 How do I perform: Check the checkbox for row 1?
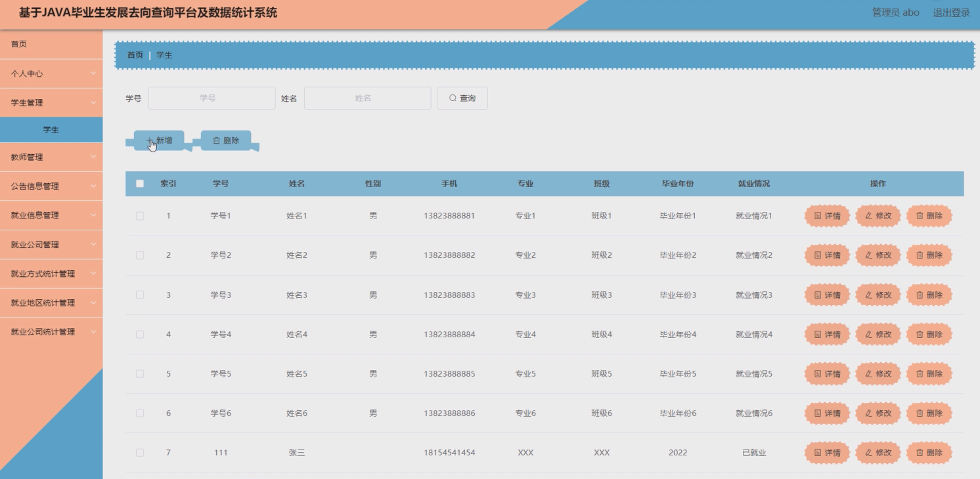139,215
